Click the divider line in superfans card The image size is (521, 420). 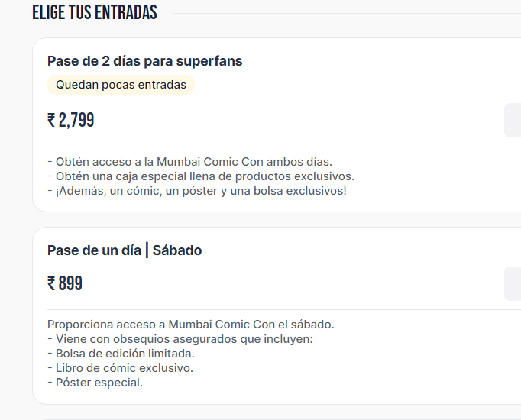275,147
